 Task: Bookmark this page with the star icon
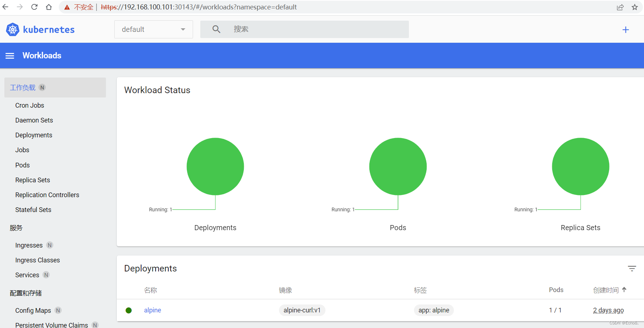(x=635, y=7)
